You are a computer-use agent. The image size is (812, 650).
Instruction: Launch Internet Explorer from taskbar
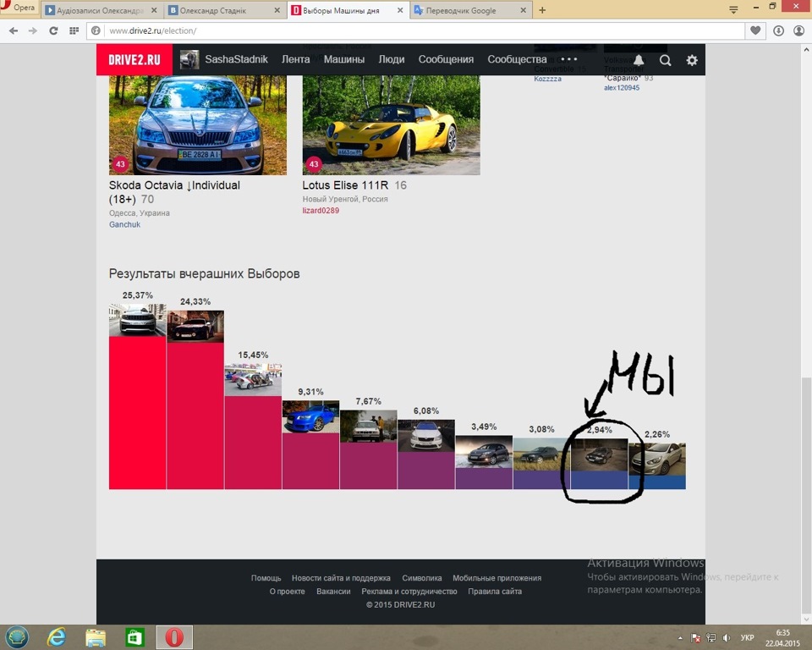[x=57, y=637]
